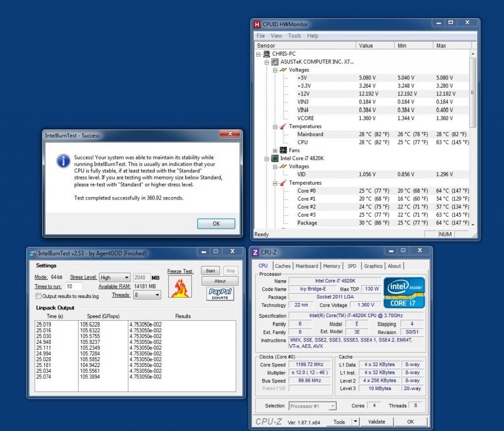Click the CHRIS-PC computer icon
The width and height of the screenshot is (504, 431).
(x=266, y=54)
